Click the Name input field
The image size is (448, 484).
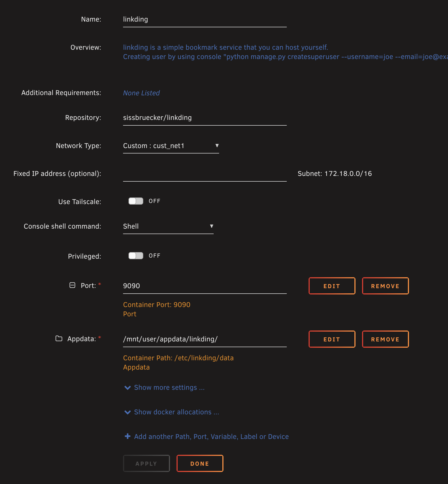(205, 20)
